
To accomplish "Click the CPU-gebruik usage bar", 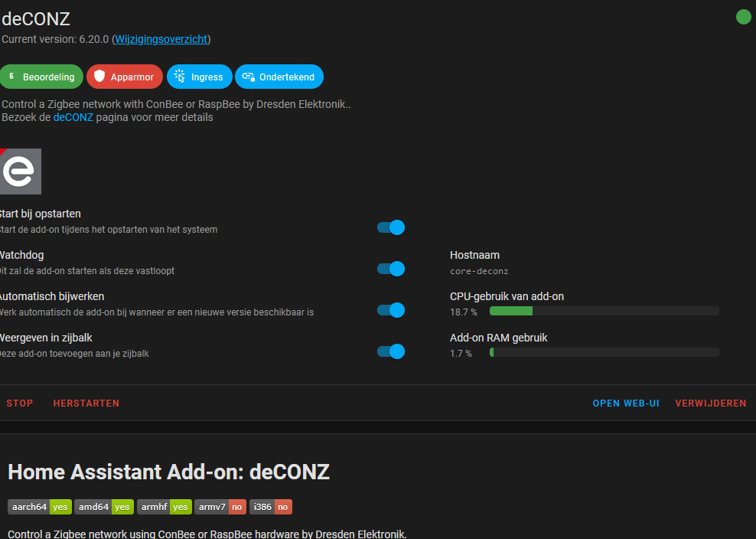I will (604, 312).
